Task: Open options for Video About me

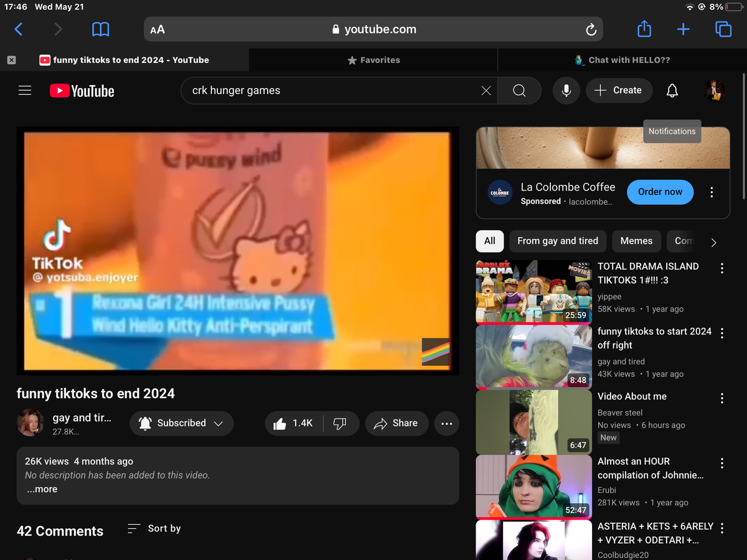Action: (x=722, y=398)
